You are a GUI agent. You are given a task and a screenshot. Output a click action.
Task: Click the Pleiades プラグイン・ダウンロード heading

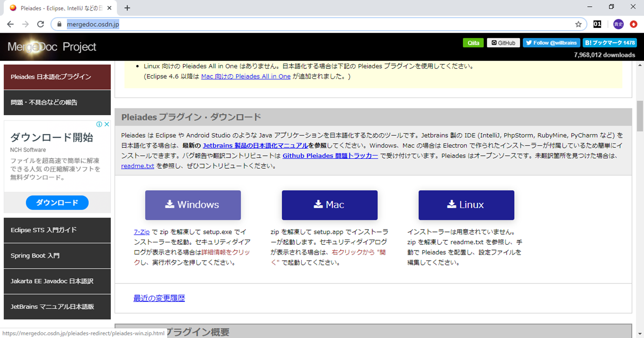coord(191,117)
